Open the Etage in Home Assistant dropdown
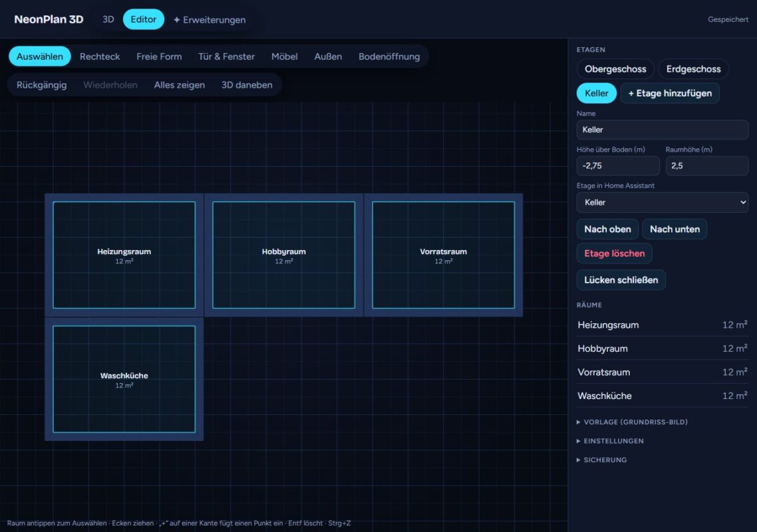Screen dimensions: 757x532 (663, 202)
